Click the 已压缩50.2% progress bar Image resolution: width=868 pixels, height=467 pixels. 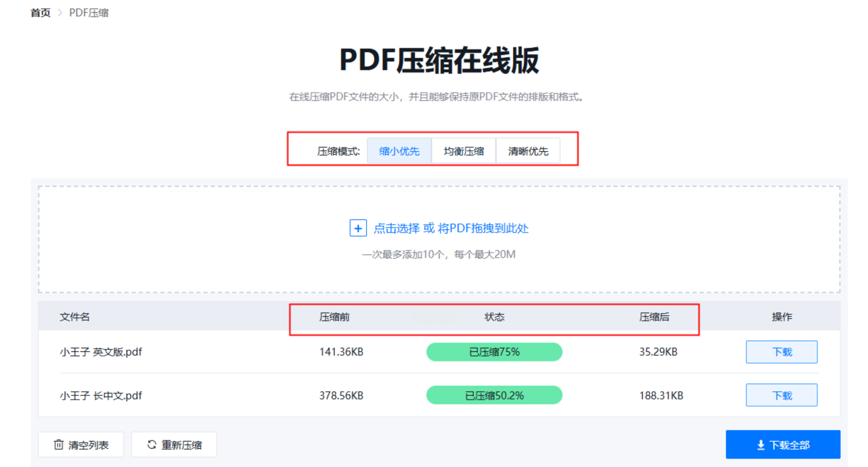494,395
